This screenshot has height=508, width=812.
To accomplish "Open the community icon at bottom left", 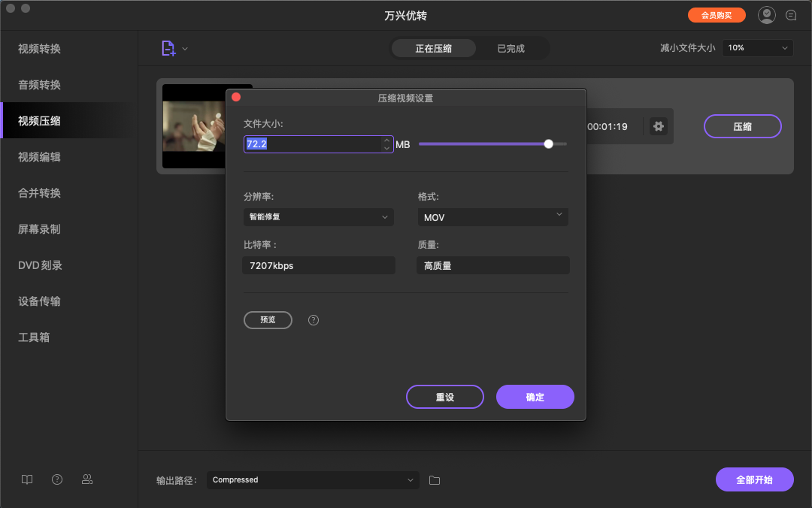I will pos(87,479).
